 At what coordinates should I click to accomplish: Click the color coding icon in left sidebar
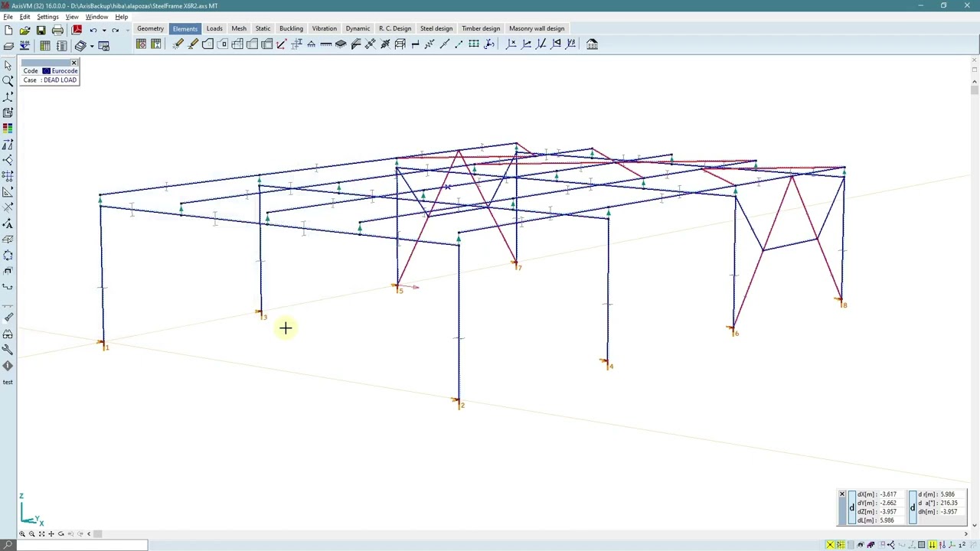pos(8,128)
